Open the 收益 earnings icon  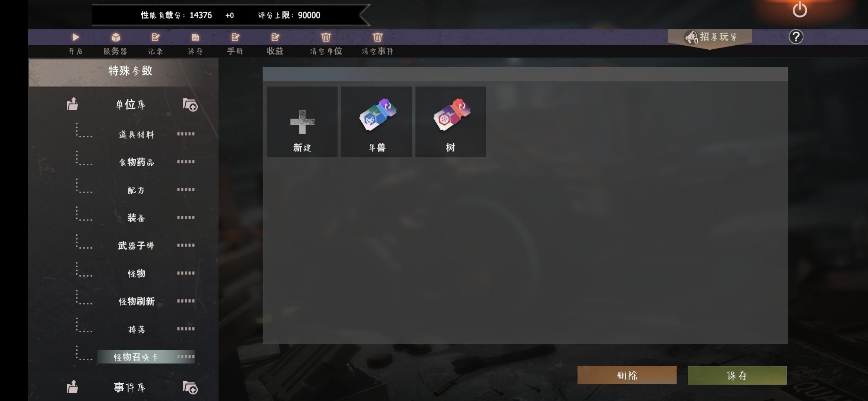(275, 37)
